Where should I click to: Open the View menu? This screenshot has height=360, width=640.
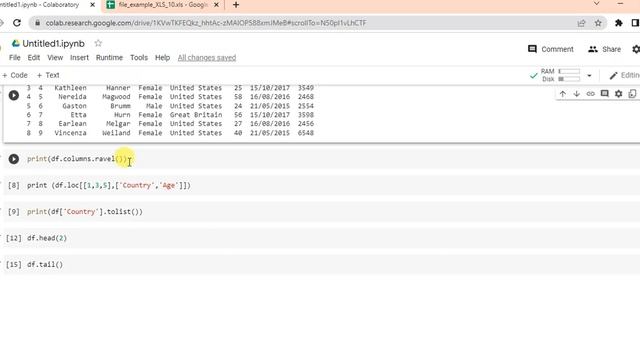pos(55,58)
